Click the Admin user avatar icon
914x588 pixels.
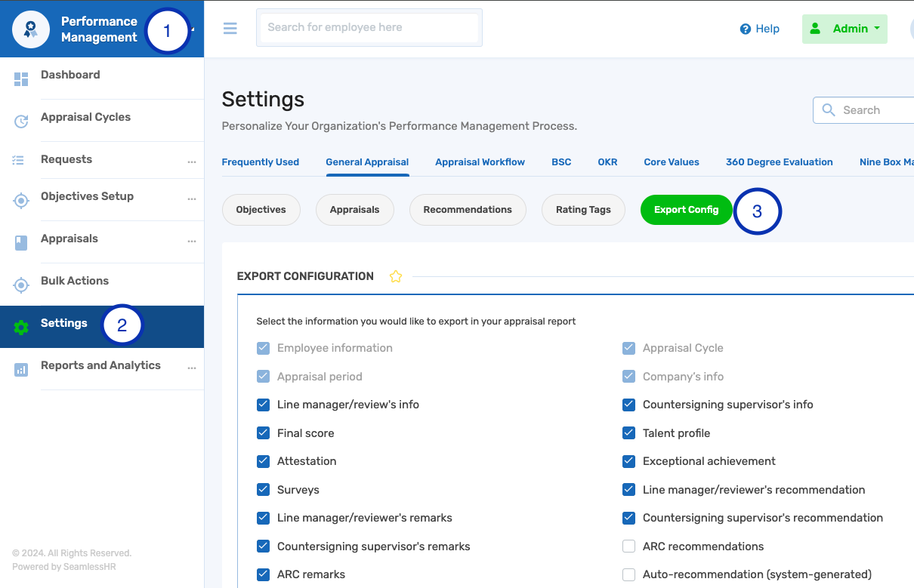click(x=815, y=29)
